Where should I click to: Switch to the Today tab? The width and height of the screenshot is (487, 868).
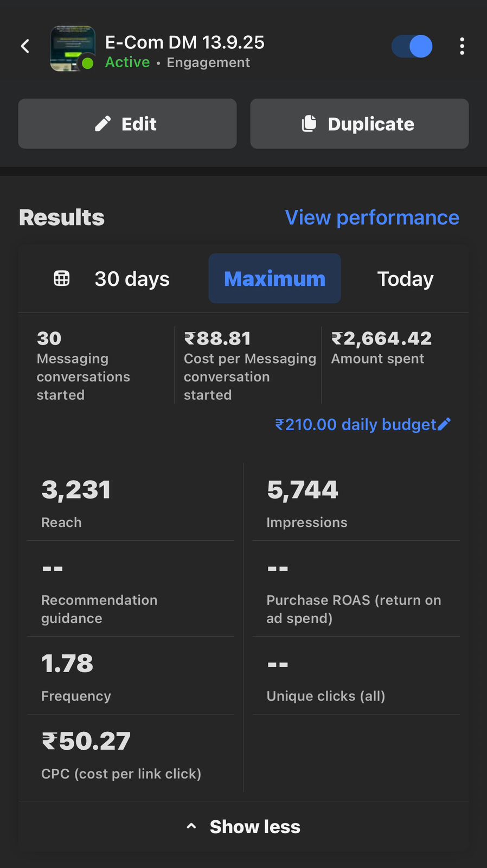[405, 279]
